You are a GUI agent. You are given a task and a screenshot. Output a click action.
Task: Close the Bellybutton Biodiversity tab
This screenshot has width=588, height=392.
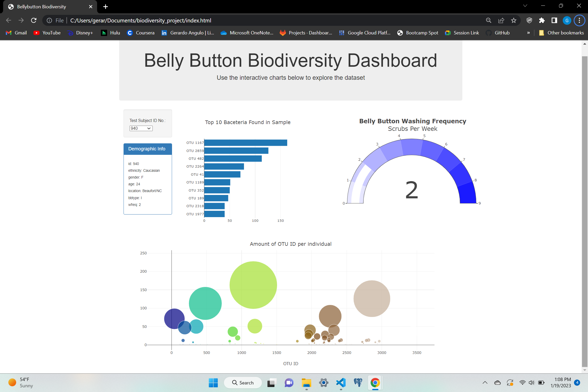tap(91, 7)
